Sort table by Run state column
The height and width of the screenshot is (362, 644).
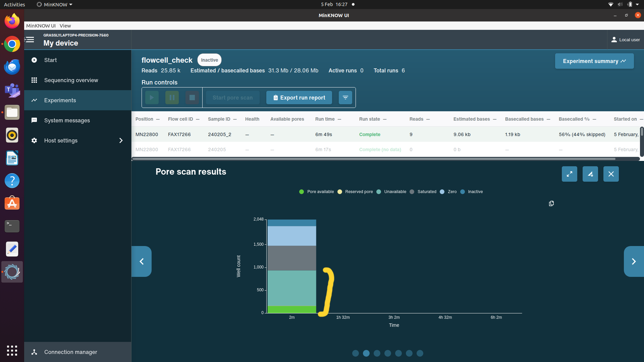point(373,119)
